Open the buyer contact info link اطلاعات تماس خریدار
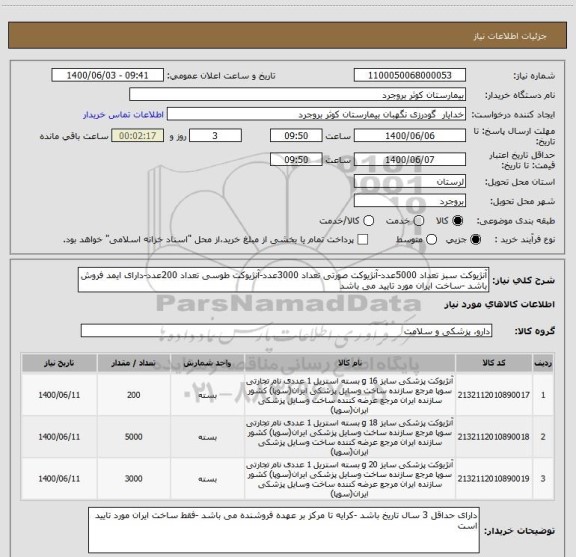 coord(123,115)
